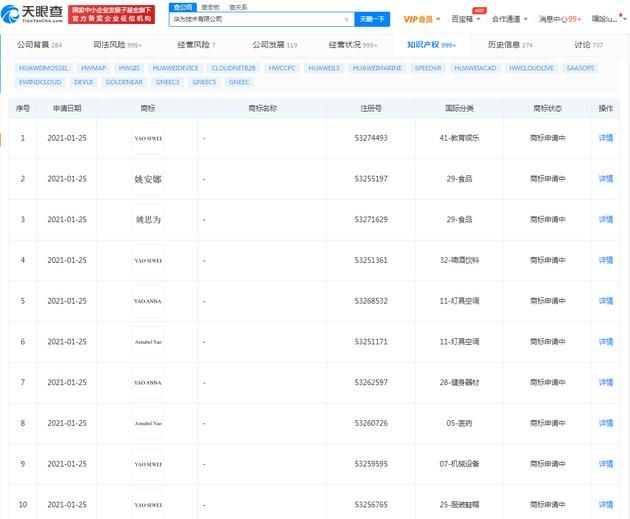Viewport: 630px width, 519px height.
Task: Select the EWINDCLOUD trademark tag
Action: click(40, 82)
